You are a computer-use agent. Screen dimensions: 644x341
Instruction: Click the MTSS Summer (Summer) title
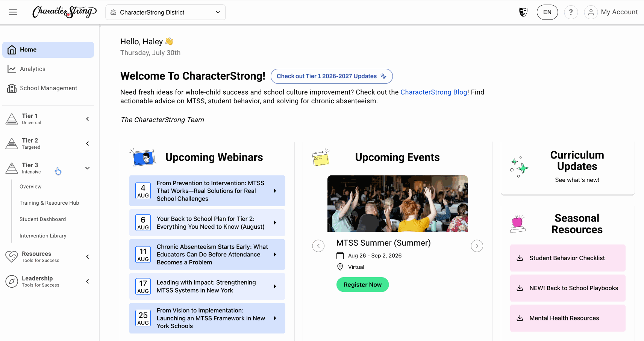383,243
